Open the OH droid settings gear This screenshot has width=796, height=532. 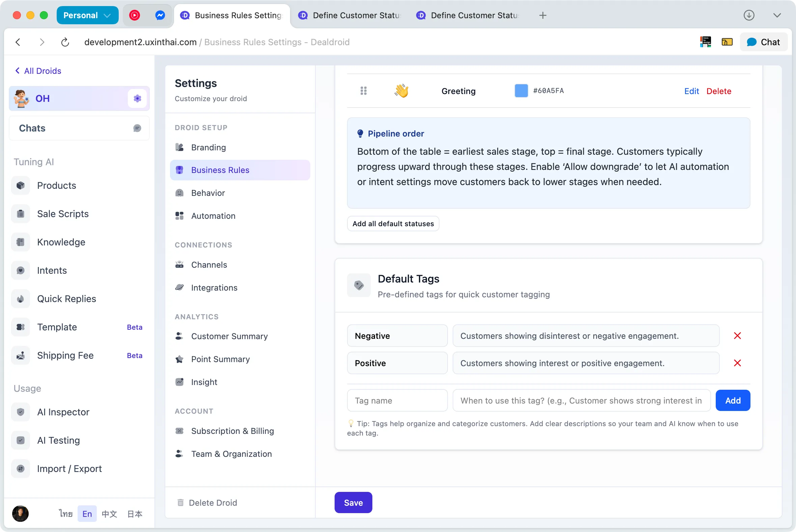pyautogui.click(x=137, y=98)
